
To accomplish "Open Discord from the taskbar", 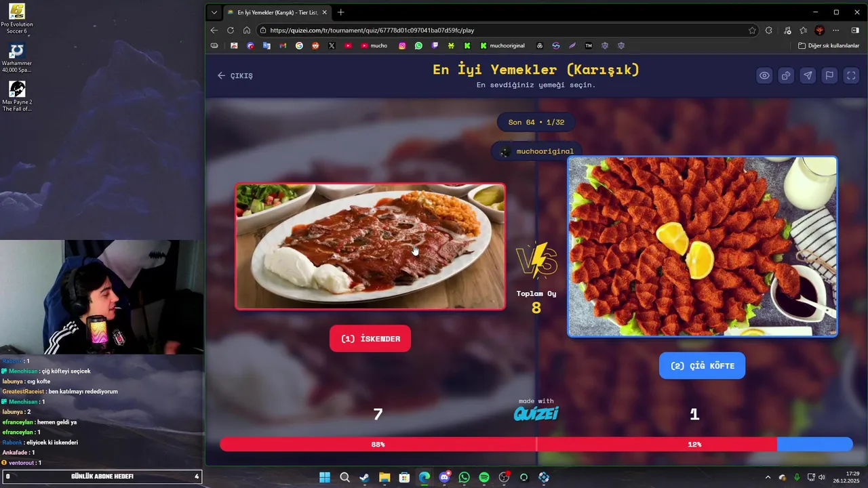I will (444, 477).
